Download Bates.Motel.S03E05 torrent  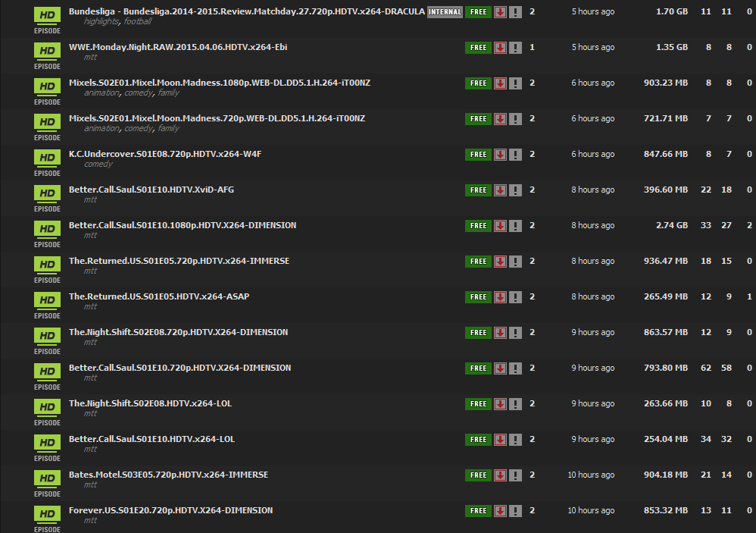[x=500, y=476]
